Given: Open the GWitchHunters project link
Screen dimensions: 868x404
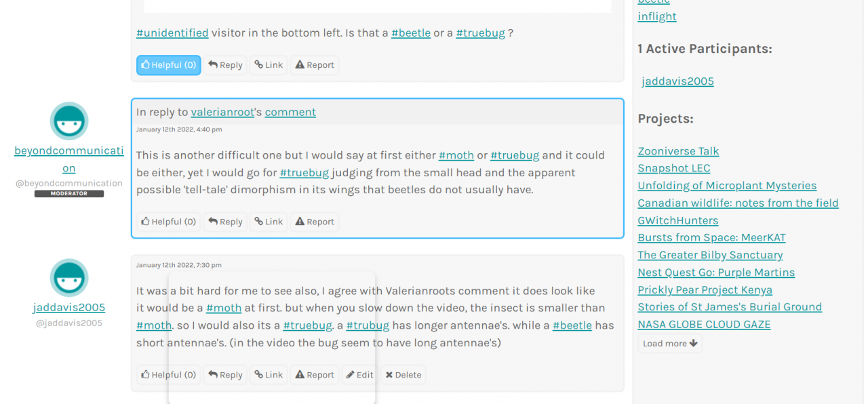Looking at the screenshot, I should (x=677, y=220).
